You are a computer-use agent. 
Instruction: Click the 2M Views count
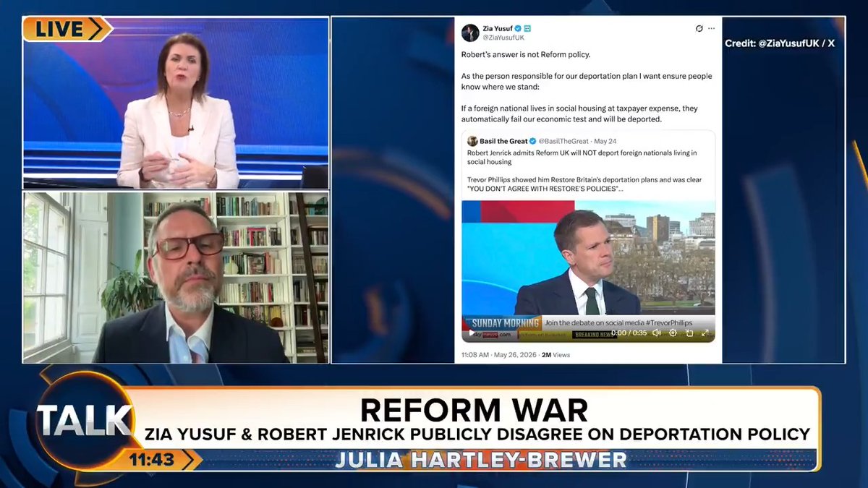click(x=556, y=355)
